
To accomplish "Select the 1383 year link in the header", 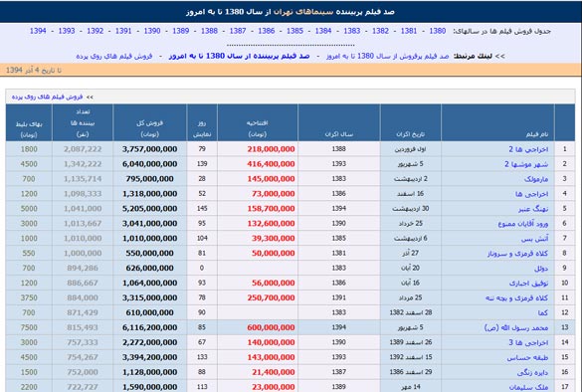I will click(x=352, y=31).
